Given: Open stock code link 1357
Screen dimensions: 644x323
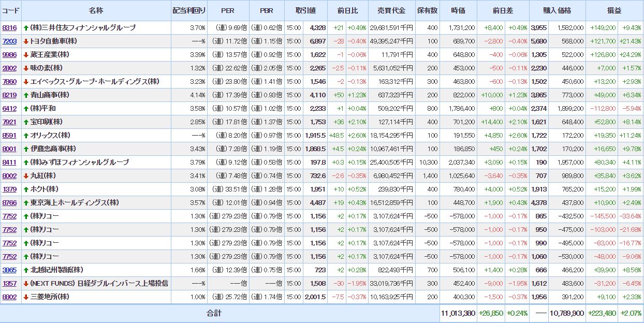Looking at the screenshot, I should (x=9, y=283).
